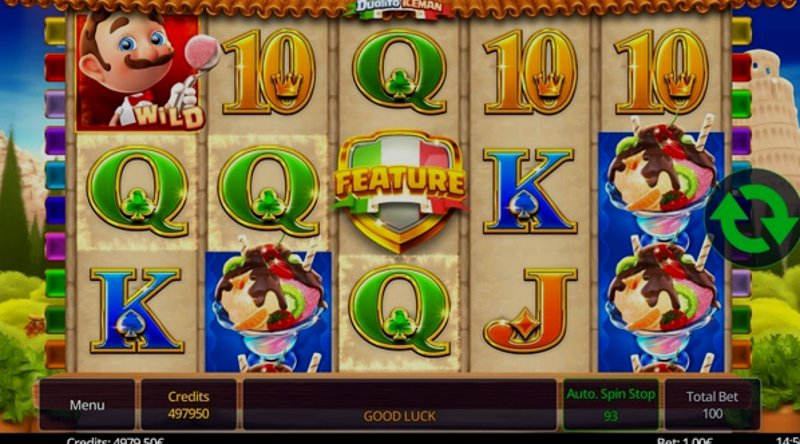This screenshot has width=800, height=444.
Task: Stop the auto spin counter
Action: [611, 405]
